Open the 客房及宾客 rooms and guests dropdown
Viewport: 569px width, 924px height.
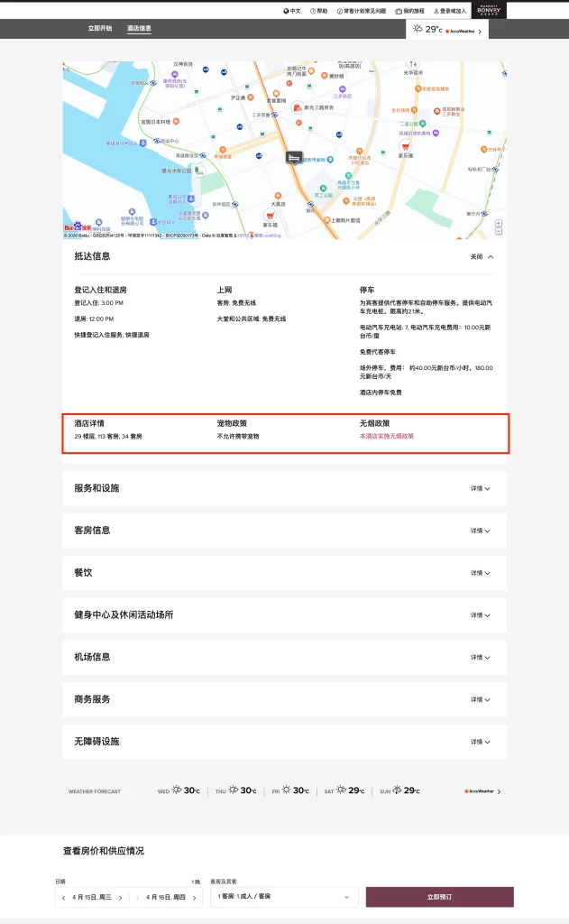(284, 897)
